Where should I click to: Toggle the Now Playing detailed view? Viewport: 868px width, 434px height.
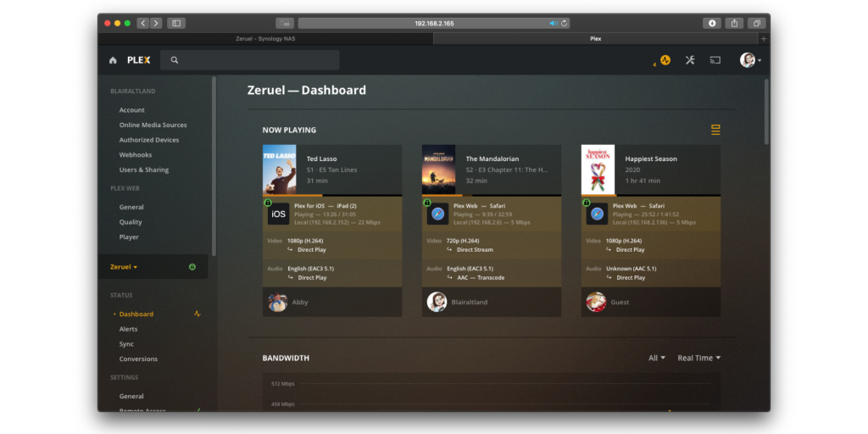pos(715,130)
